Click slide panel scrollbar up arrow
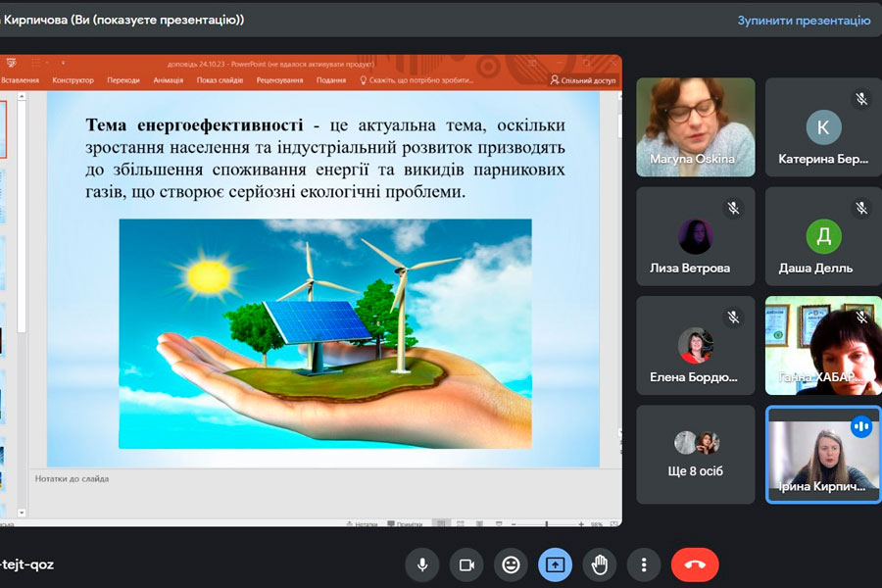Viewport: 882px width, 588px height. (22, 96)
